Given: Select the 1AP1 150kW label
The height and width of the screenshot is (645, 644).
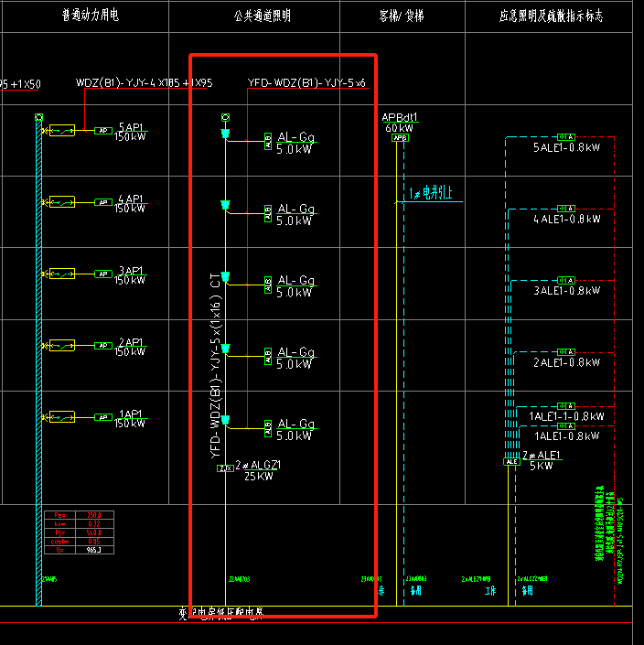Looking at the screenshot, I should point(131,418).
